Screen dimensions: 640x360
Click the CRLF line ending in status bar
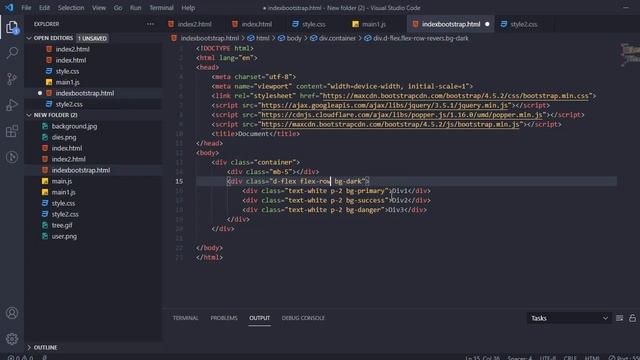(570, 358)
